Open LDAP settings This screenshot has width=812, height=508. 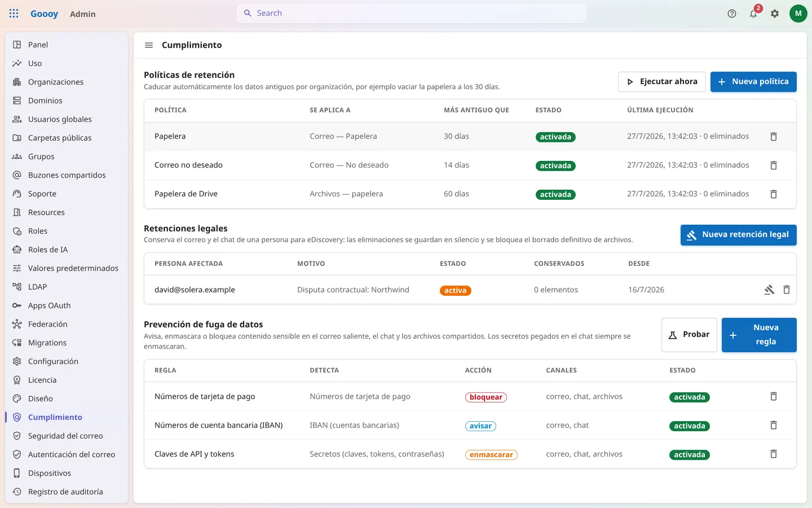(x=67, y=287)
